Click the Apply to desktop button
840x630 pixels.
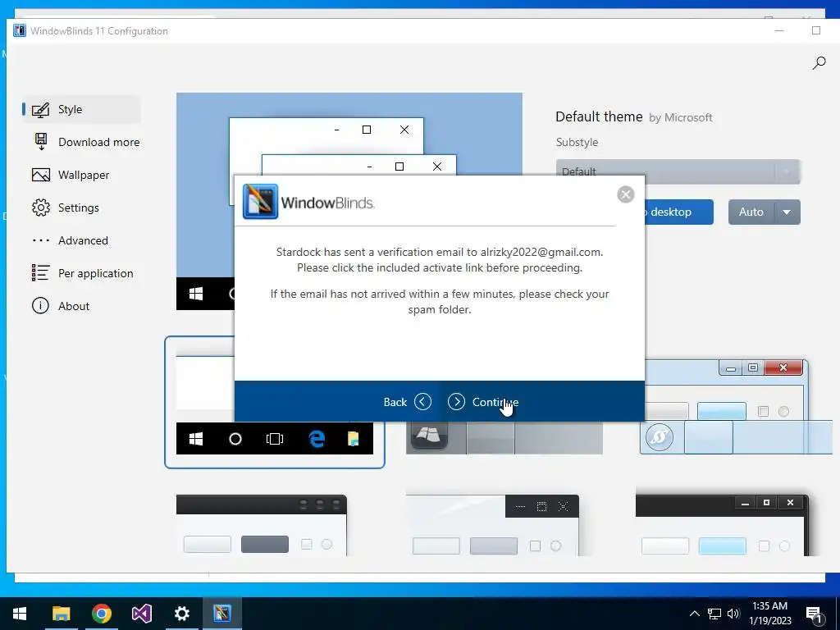678,212
